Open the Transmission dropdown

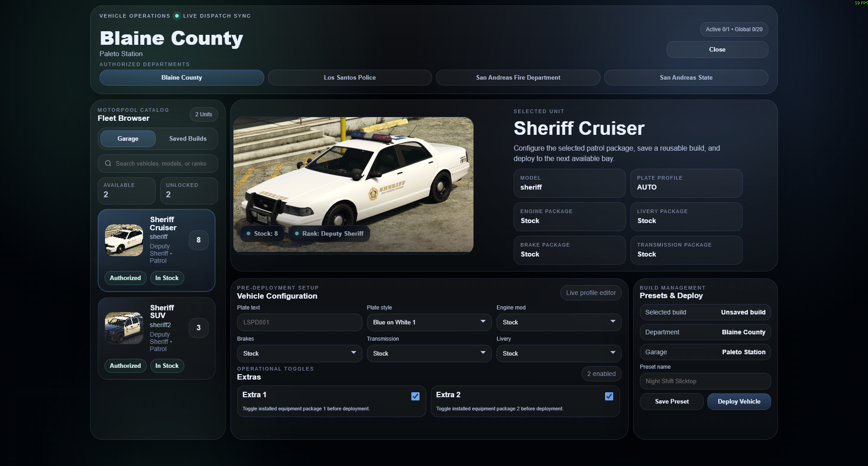coord(429,353)
